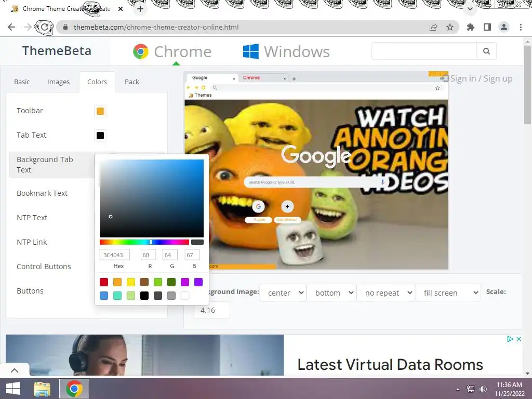The image size is (532, 399).
Task: Select the Background Tab Text row
Action: [x=51, y=165]
